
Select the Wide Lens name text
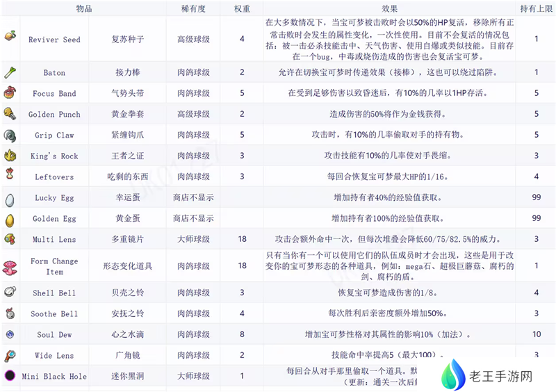(x=54, y=356)
